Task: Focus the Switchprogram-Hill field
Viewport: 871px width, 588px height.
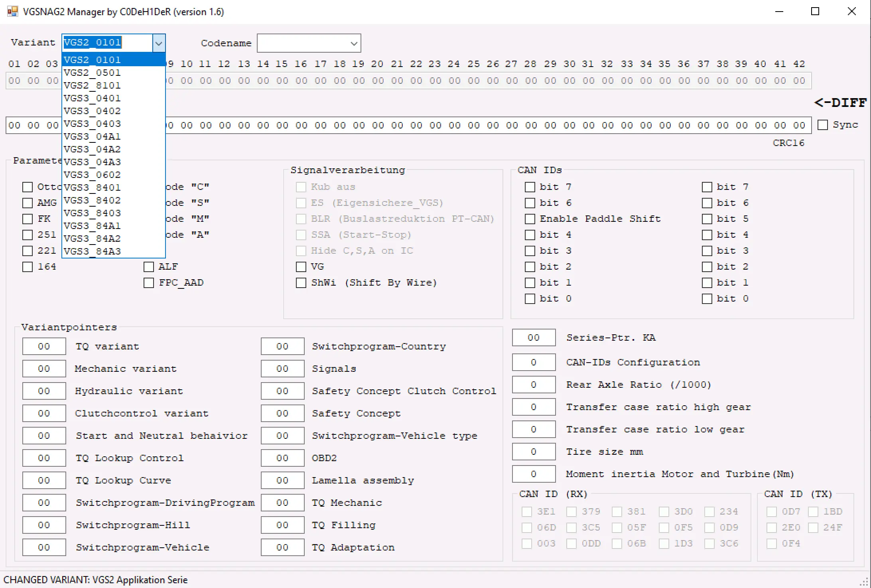Action: (44, 525)
